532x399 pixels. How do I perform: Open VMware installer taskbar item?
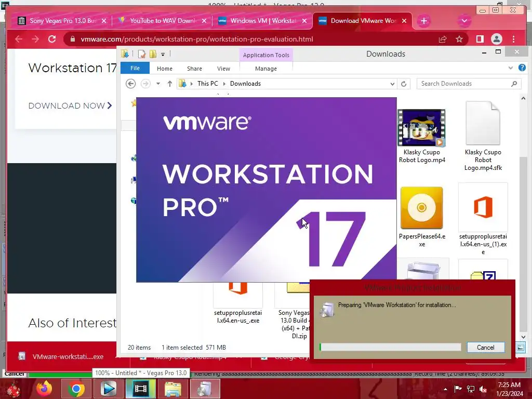205,389
